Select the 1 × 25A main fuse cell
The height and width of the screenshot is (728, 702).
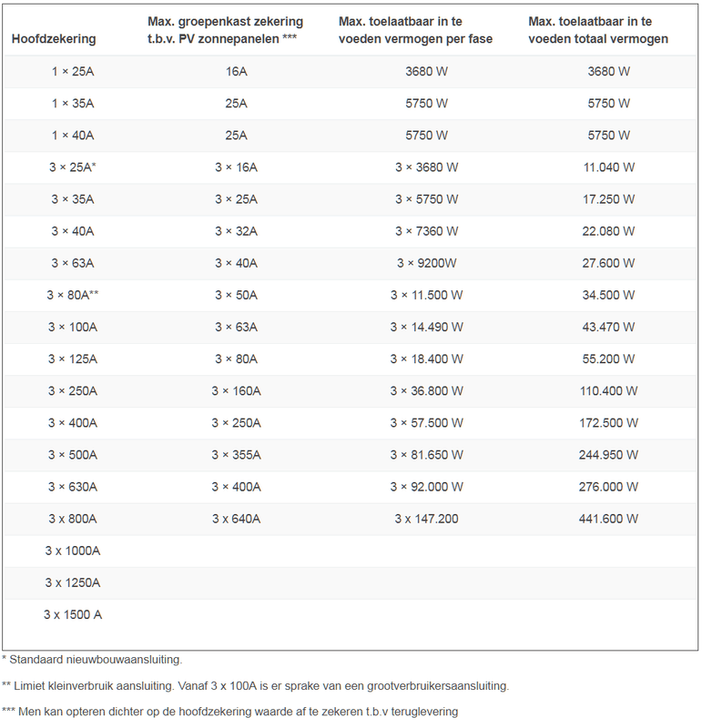tap(72, 72)
